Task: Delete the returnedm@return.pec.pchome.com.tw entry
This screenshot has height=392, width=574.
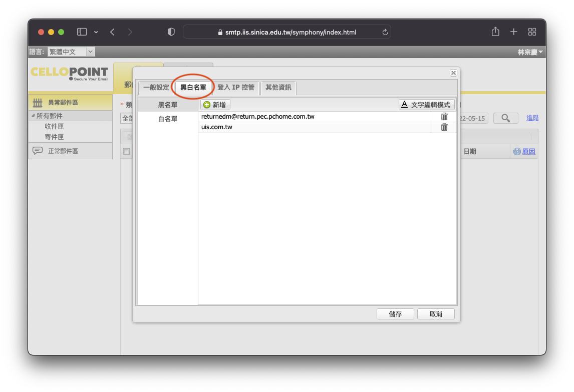Action: point(444,116)
